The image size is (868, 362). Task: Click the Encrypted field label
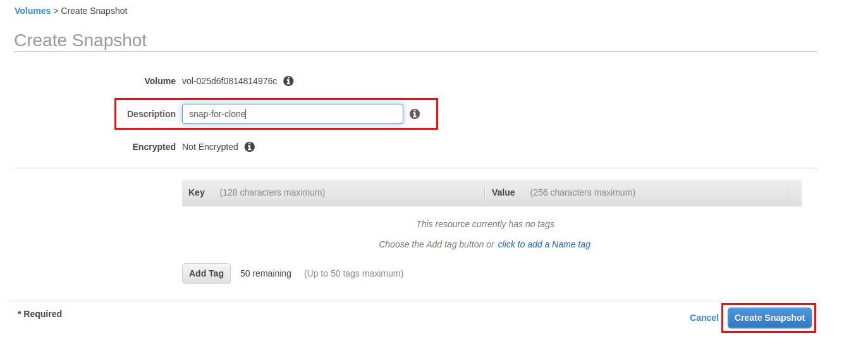[154, 147]
